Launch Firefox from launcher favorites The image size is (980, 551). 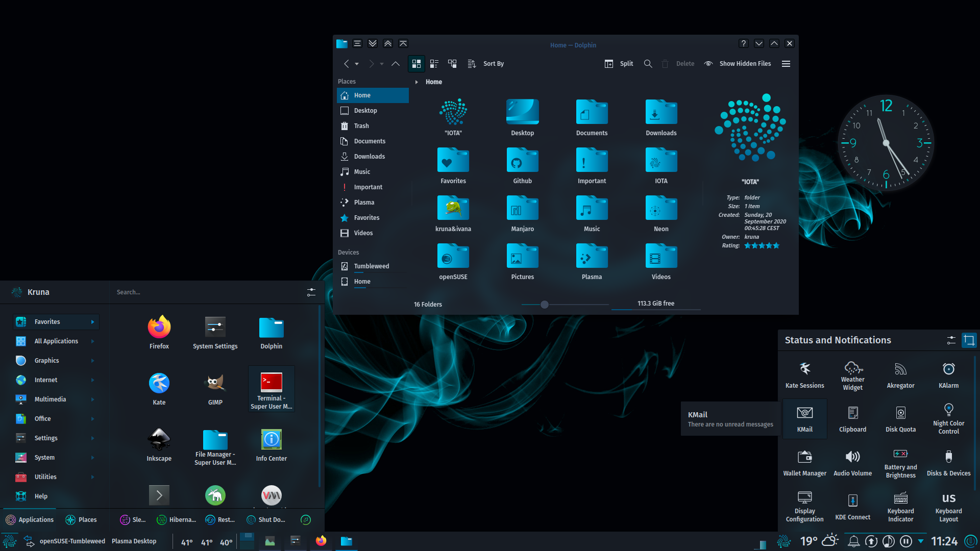point(159,333)
